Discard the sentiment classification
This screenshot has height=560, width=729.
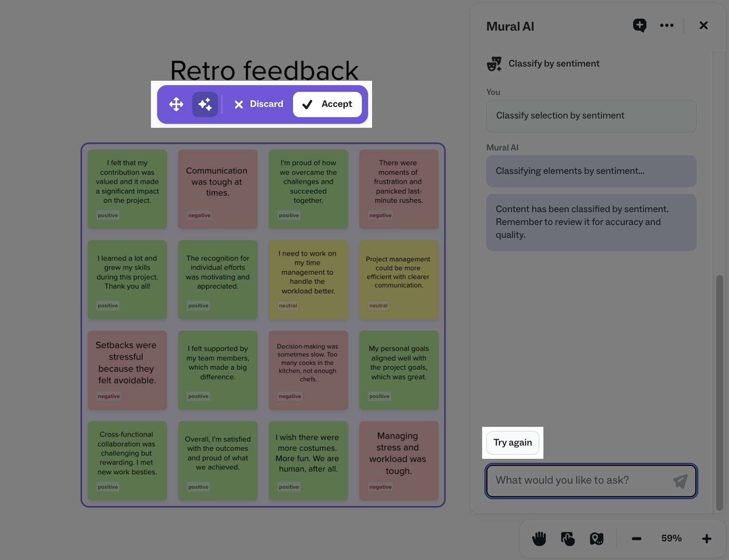pyautogui.click(x=258, y=104)
